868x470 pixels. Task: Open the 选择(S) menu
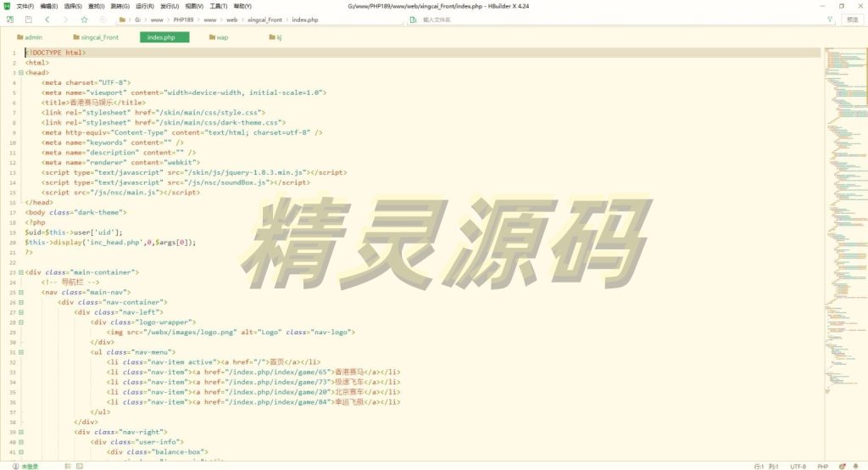73,6
